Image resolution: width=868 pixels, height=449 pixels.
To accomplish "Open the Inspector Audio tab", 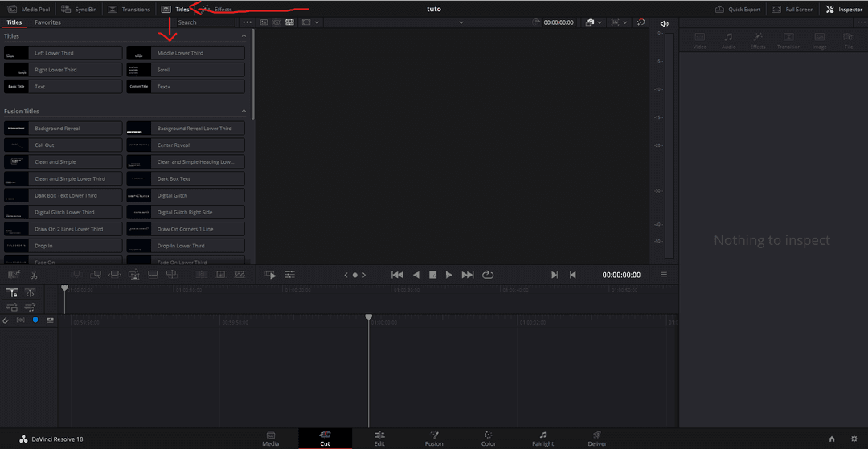I will click(x=728, y=40).
